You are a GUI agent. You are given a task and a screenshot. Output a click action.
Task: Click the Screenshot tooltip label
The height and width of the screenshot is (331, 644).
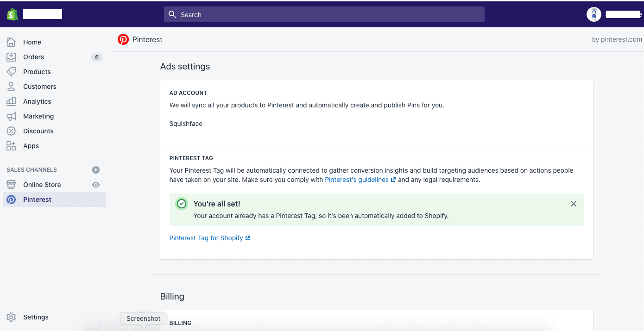pyautogui.click(x=144, y=319)
